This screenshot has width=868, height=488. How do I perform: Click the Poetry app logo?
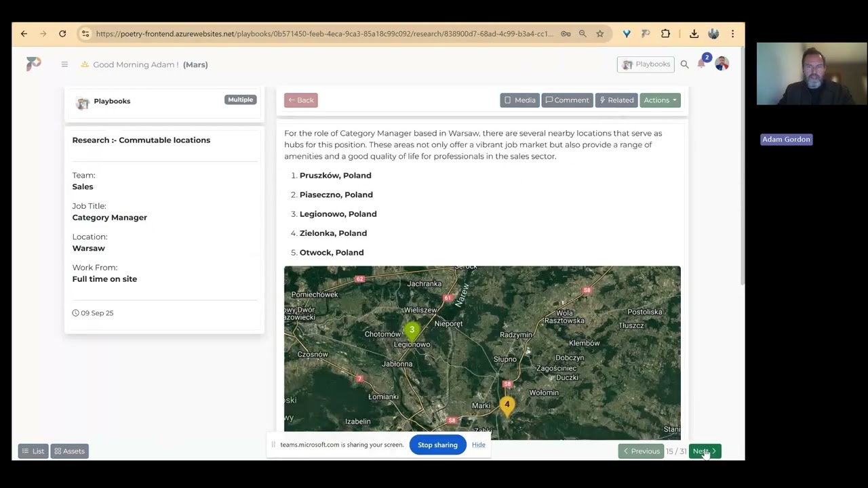(x=33, y=64)
